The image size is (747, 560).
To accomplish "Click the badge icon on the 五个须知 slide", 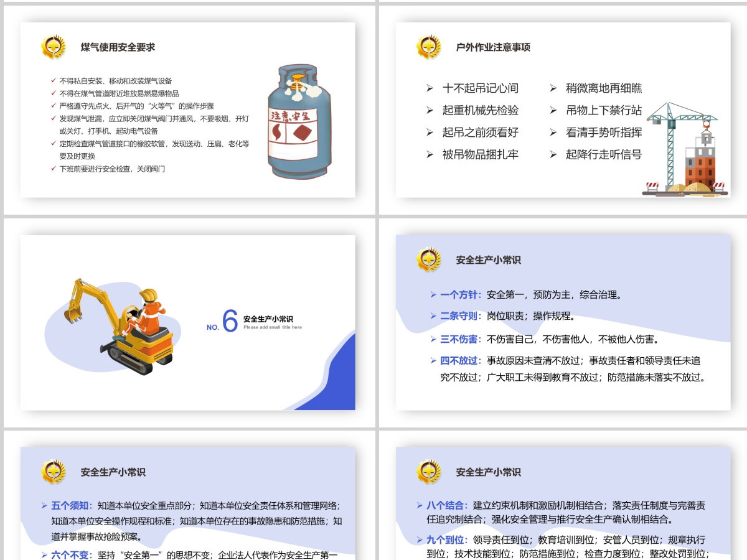I will coord(54,472).
